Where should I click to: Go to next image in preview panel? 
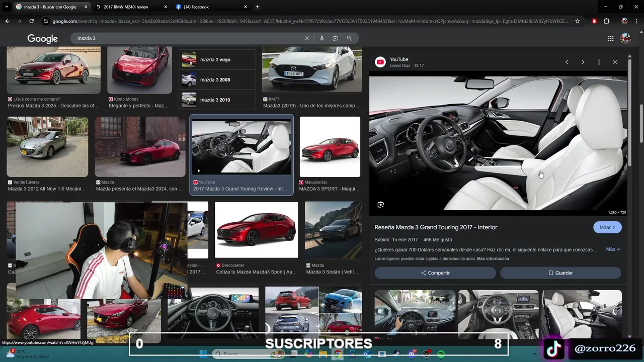583,62
